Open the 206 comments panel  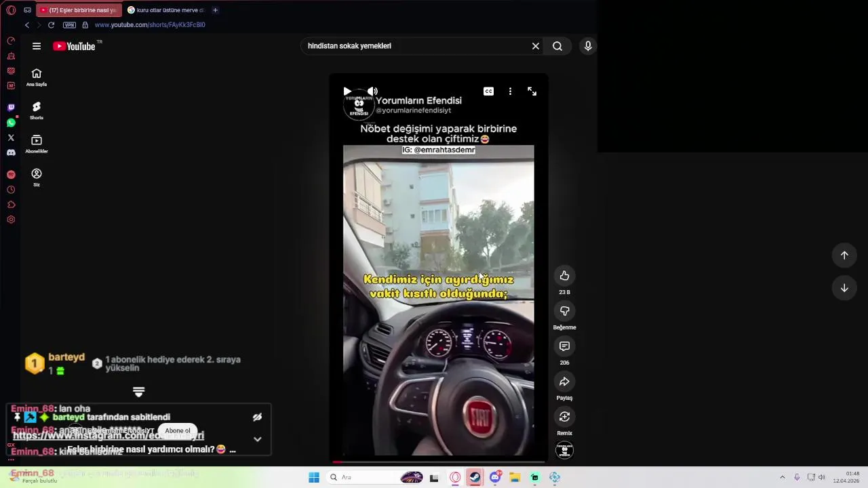[x=564, y=346]
